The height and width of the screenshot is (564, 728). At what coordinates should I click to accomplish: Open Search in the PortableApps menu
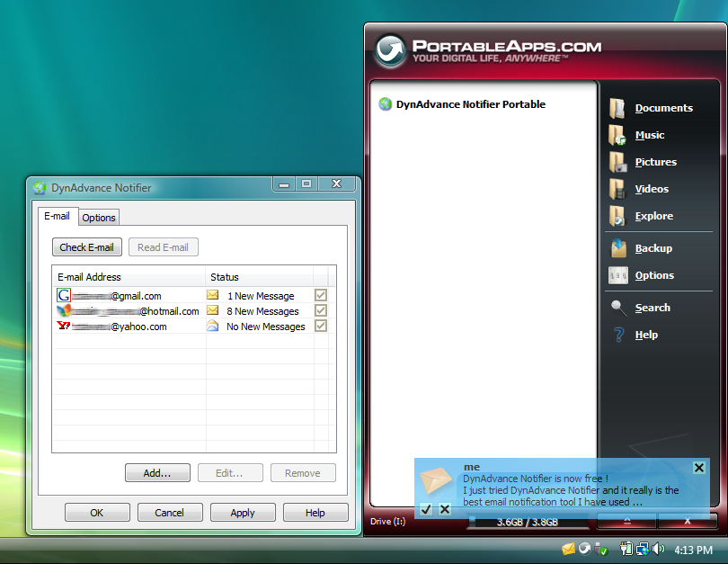640,308
